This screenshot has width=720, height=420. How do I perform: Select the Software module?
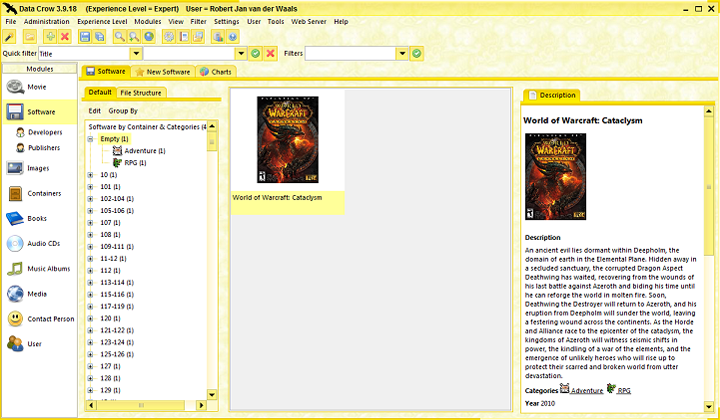39,112
